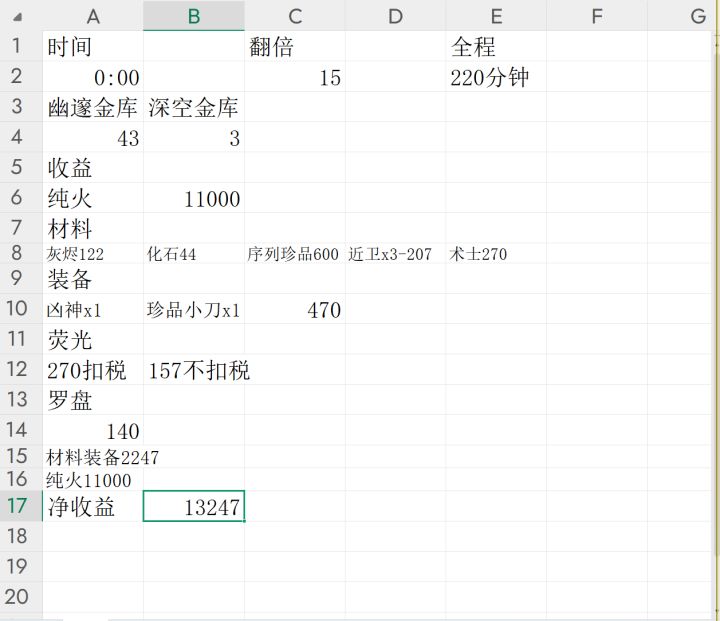The width and height of the screenshot is (720, 621).
Task: Click cell containing 深空金库
Action: (194, 107)
